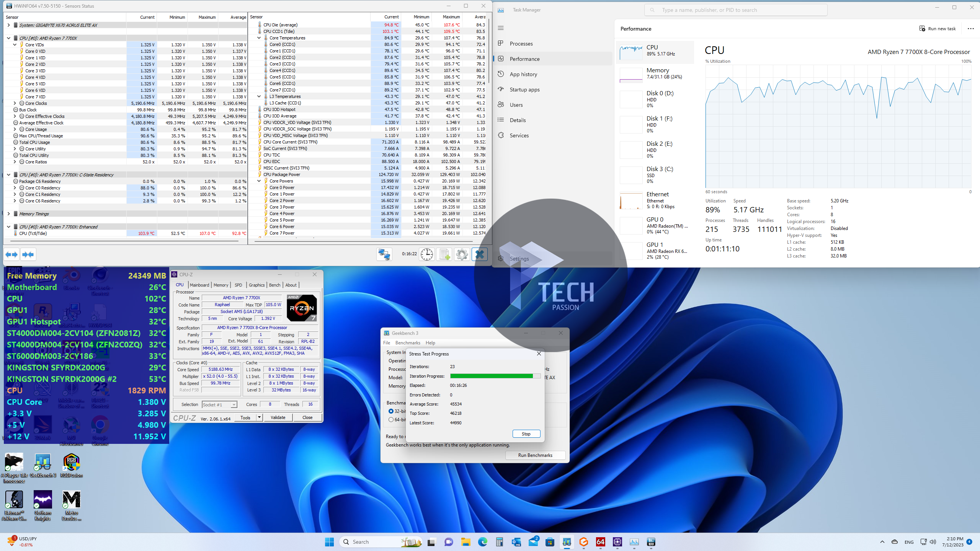Select the 32-bit benchmark radio button

pyautogui.click(x=391, y=411)
